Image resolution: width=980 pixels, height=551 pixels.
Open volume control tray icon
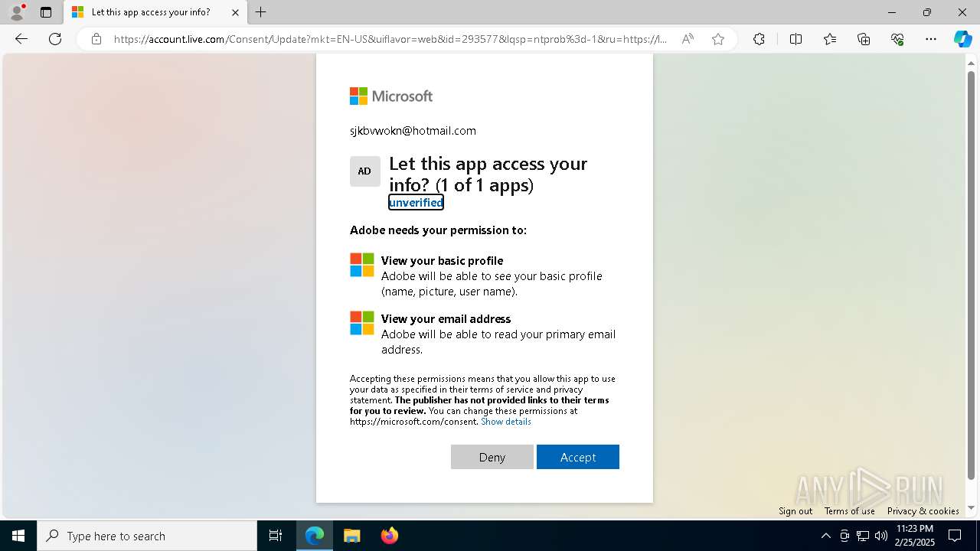[881, 536]
